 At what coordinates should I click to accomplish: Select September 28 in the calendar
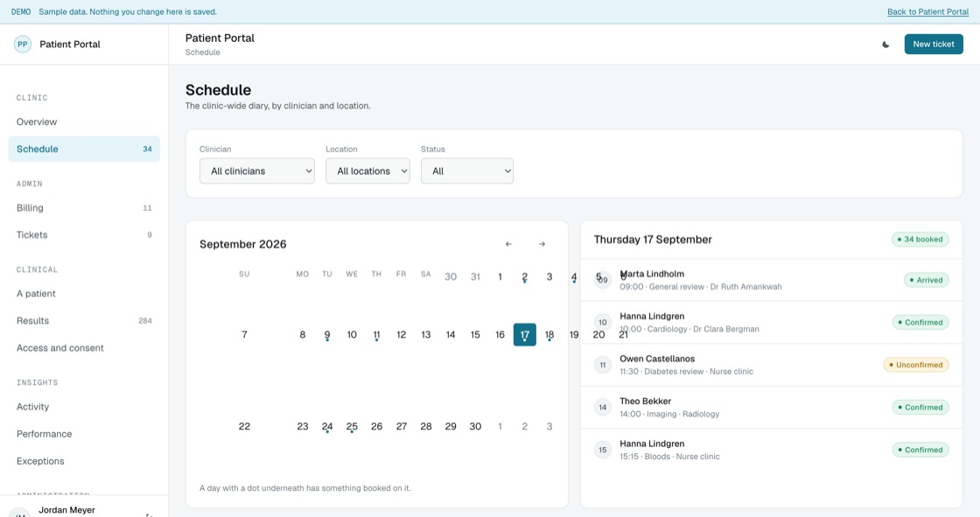tap(425, 426)
